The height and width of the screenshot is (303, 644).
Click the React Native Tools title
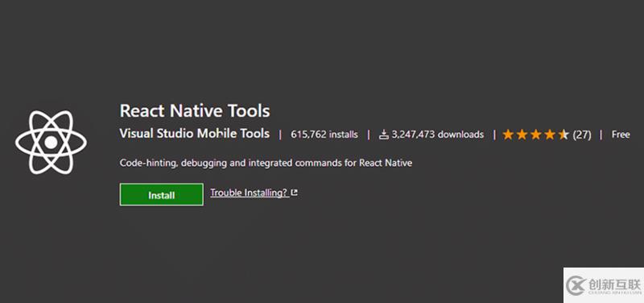point(195,110)
